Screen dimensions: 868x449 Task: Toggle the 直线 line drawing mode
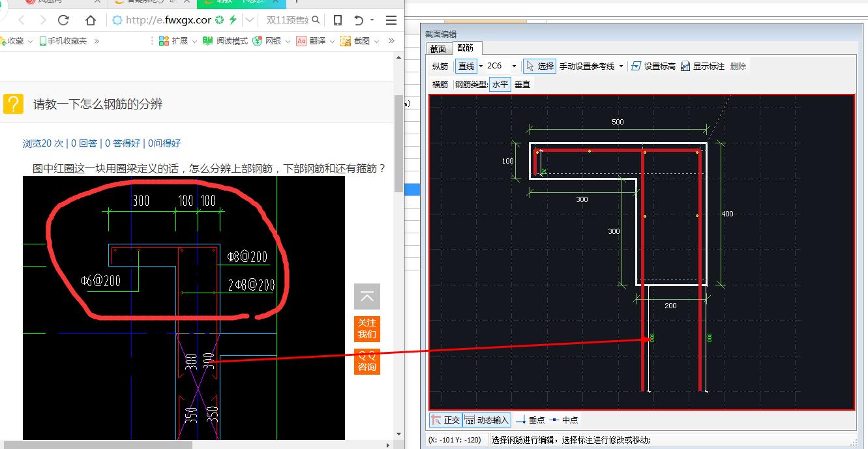tap(466, 66)
